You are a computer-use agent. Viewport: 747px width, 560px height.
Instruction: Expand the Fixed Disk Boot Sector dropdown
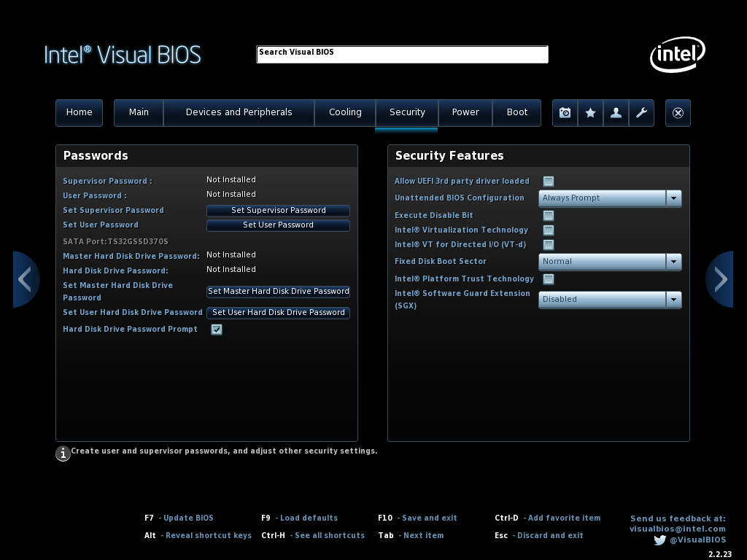(x=610, y=262)
